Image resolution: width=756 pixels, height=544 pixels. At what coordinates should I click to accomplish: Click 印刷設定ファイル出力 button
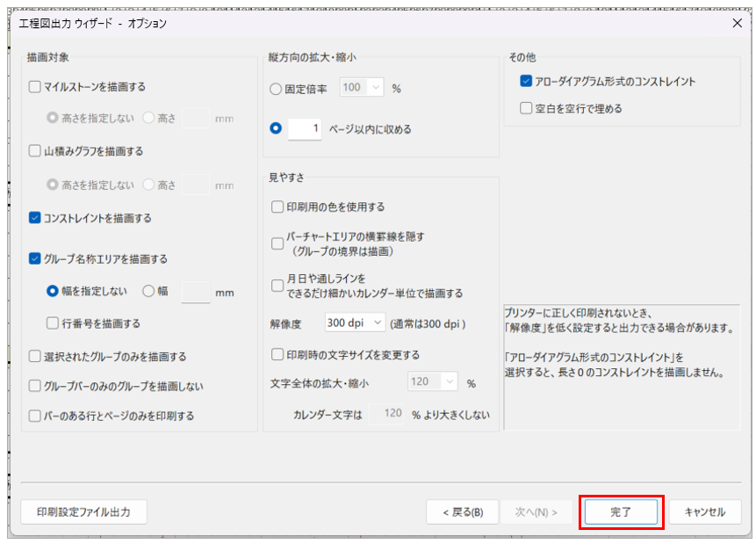(83, 511)
